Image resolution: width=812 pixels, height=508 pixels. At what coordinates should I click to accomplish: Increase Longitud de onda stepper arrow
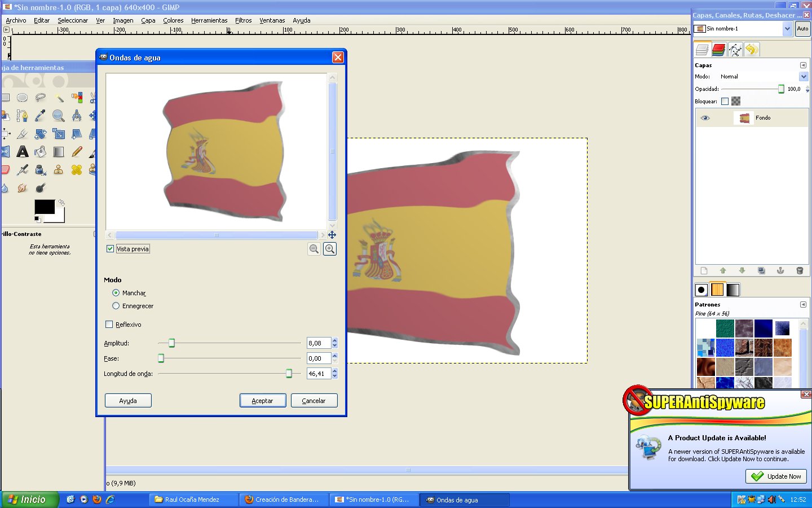click(x=335, y=371)
